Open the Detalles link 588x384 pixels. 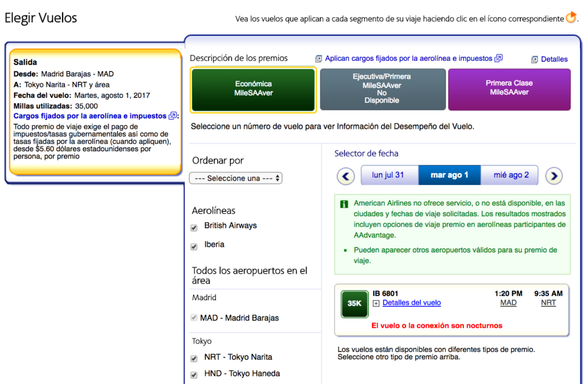554,59
